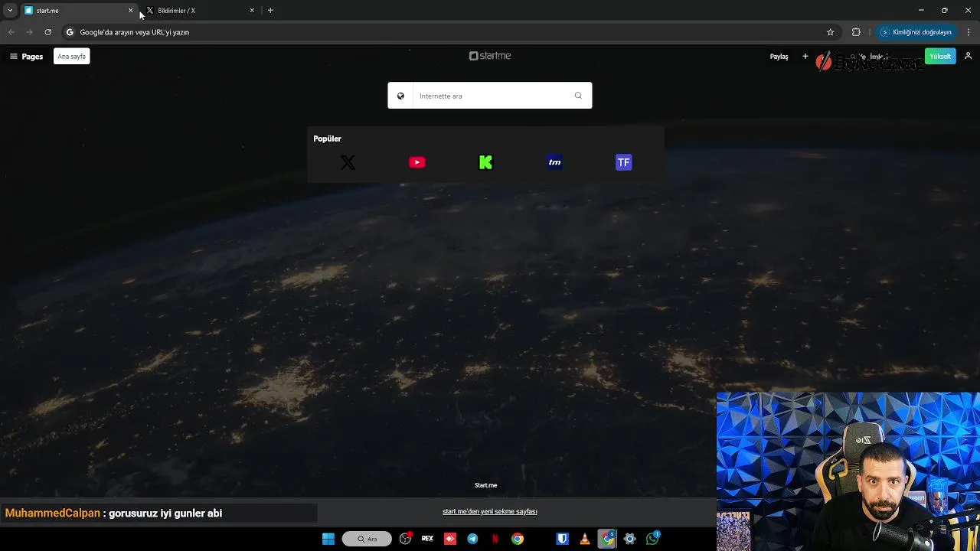This screenshot has width=980, height=551.
Task: Open the Pages hamburger menu
Action: [x=26, y=57]
